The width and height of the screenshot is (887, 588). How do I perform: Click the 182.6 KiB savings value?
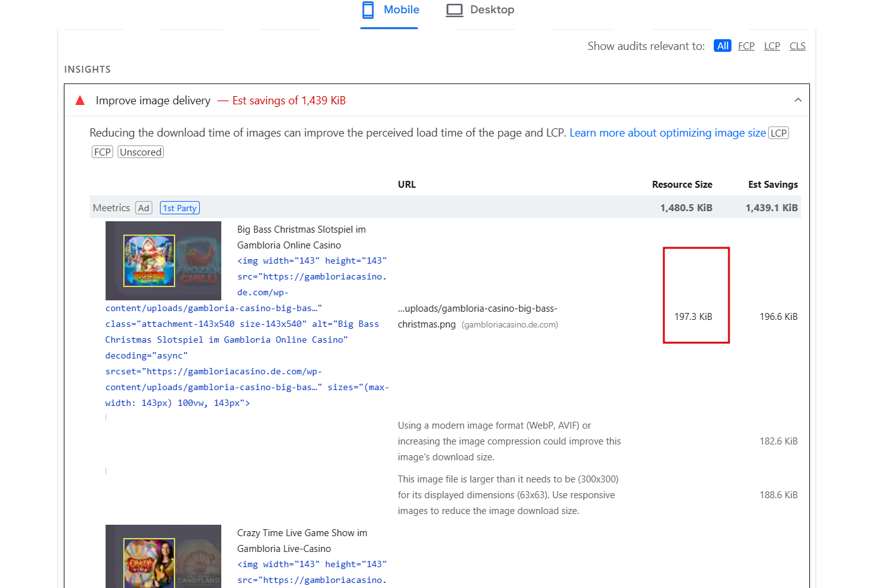point(778,441)
